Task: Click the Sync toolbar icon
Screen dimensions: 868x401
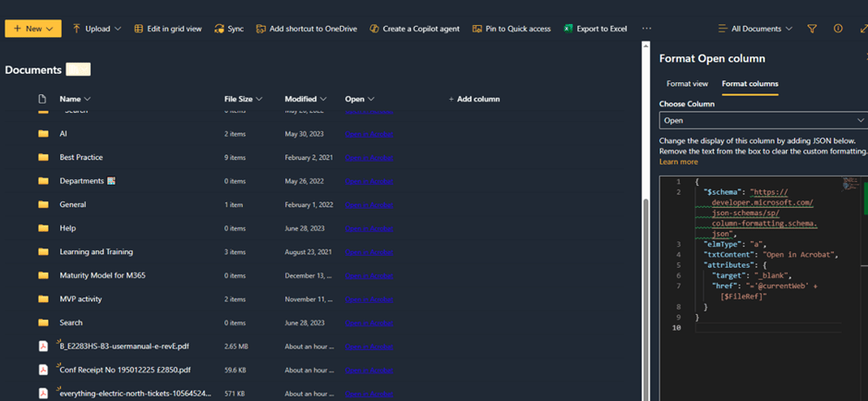Action: click(219, 29)
